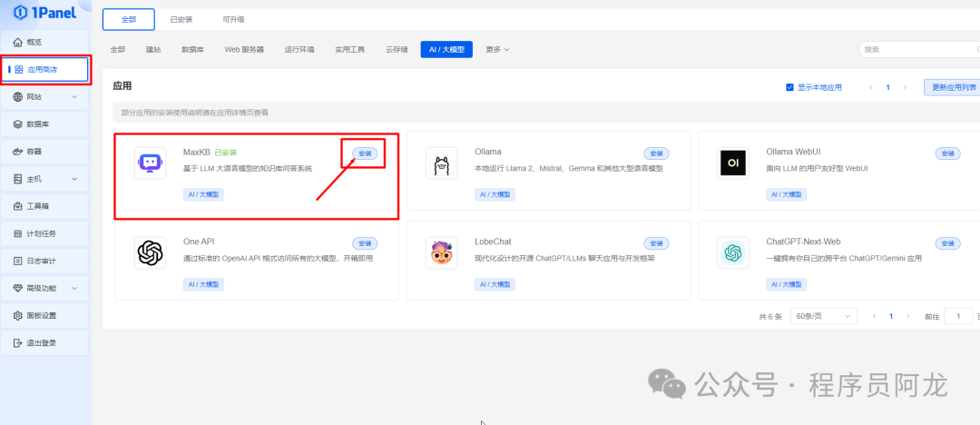Screen dimensions: 980x425
Task: Click the 1Panel logo
Action: [x=45, y=11]
